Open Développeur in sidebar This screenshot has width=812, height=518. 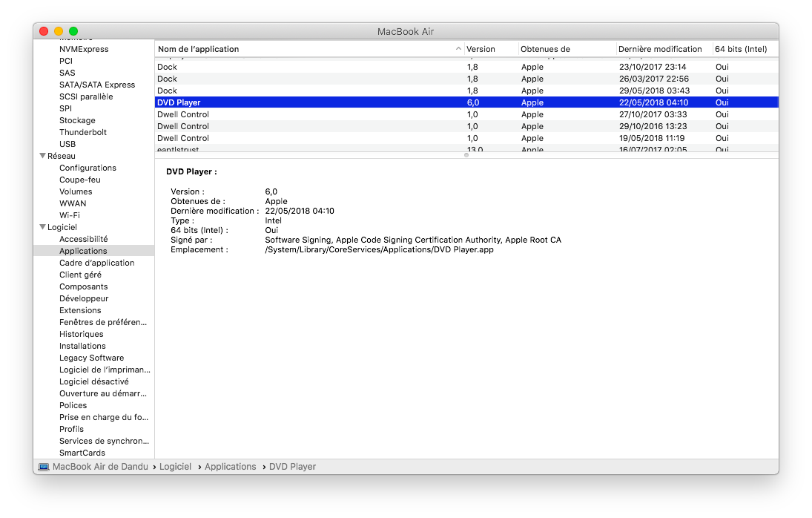tap(84, 299)
